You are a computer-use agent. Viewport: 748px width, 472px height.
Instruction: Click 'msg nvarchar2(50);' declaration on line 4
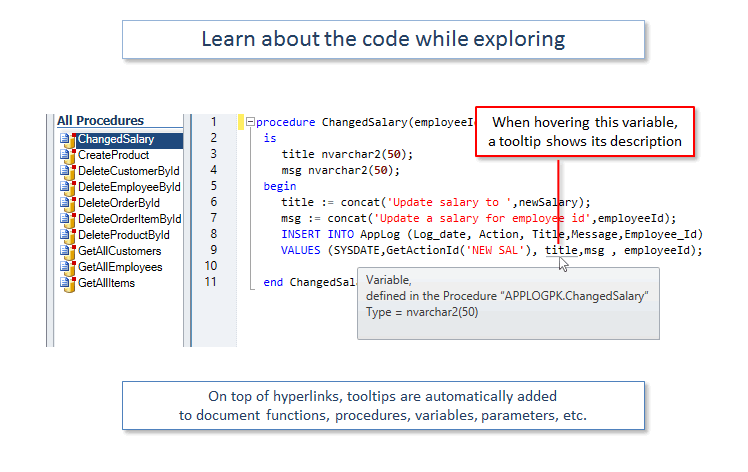click(x=340, y=170)
